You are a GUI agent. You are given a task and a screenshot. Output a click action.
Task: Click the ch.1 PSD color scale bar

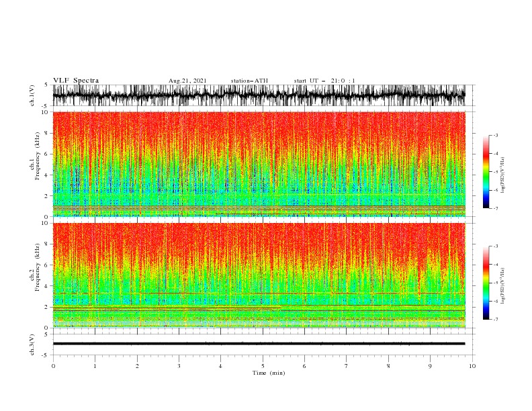486,172
